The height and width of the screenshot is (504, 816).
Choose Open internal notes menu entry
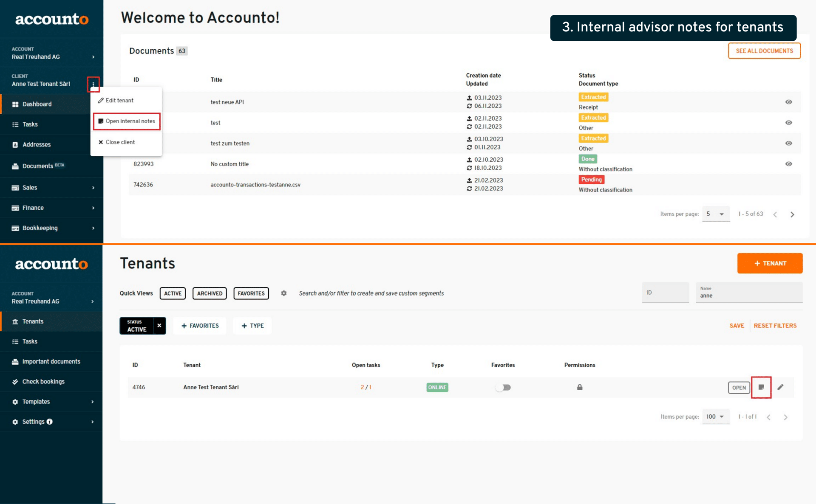pyautogui.click(x=127, y=121)
